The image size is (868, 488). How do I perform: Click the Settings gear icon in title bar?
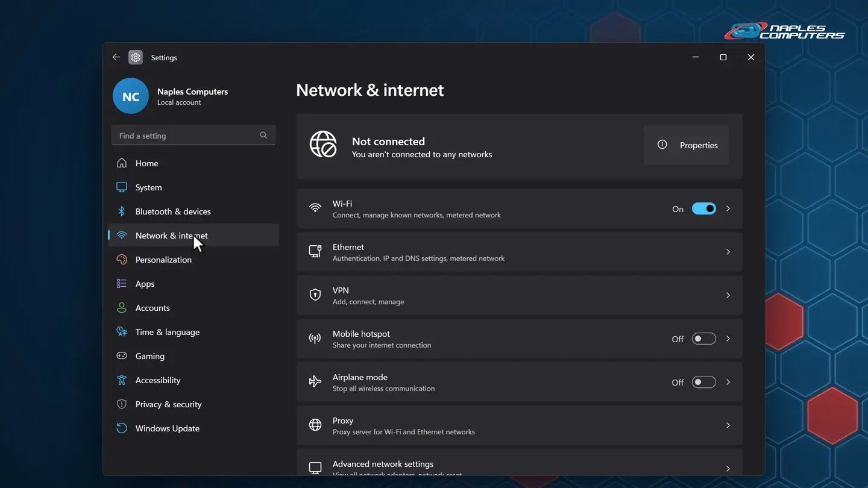[136, 57]
